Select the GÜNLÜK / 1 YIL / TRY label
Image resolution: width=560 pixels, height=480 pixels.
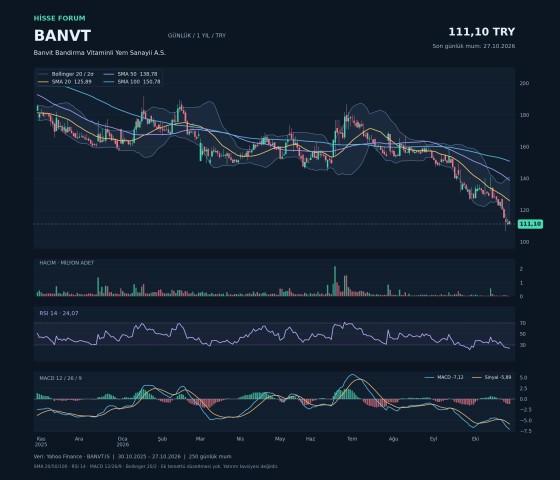point(197,35)
